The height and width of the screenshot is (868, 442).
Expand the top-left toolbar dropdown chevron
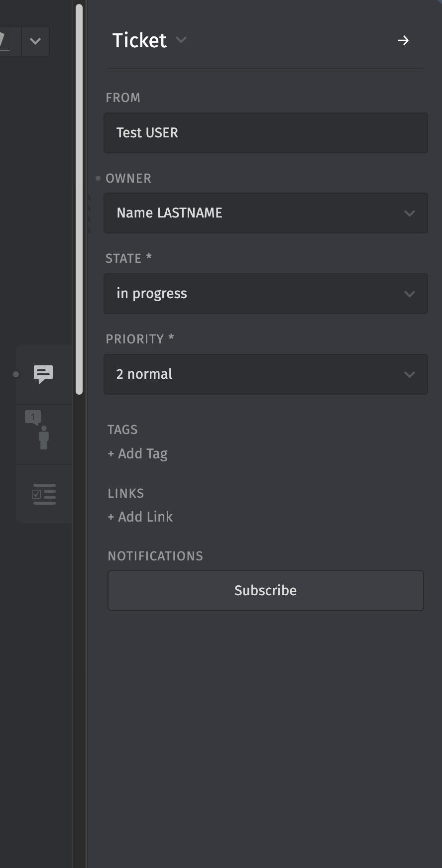click(35, 41)
